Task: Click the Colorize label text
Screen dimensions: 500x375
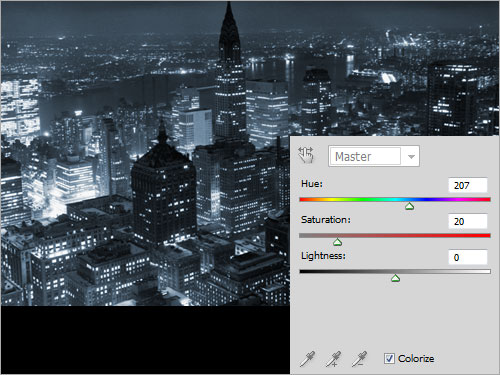Action: [x=416, y=359]
